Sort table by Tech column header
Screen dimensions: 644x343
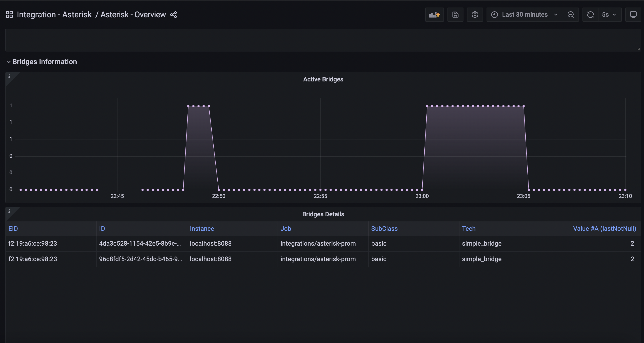point(469,229)
